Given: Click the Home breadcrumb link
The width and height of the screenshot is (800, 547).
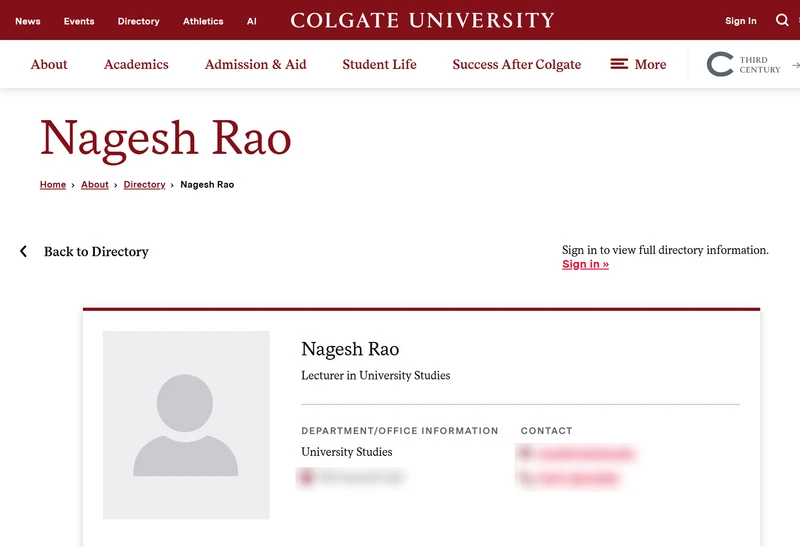Looking at the screenshot, I should coord(53,185).
